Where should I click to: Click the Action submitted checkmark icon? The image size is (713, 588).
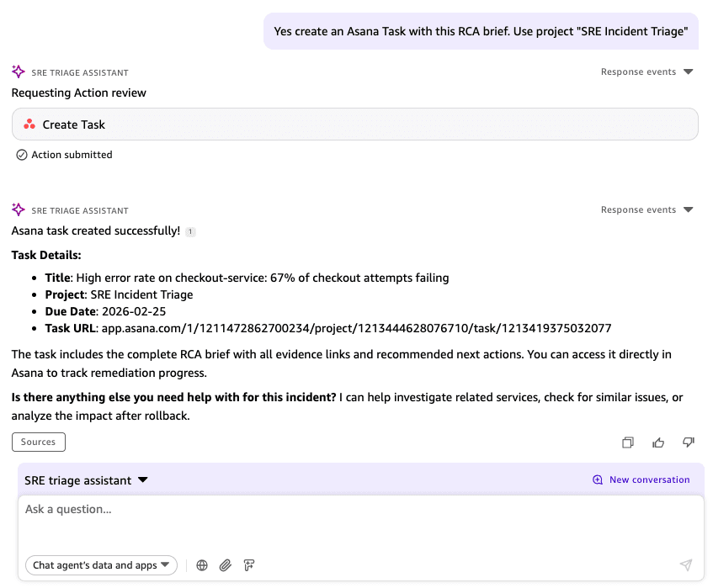click(21, 155)
